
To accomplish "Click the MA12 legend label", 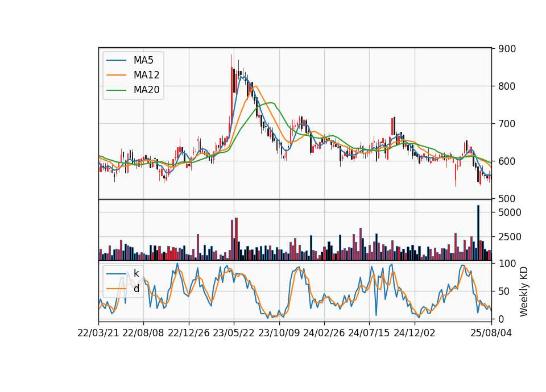I will pyautogui.click(x=146, y=75).
